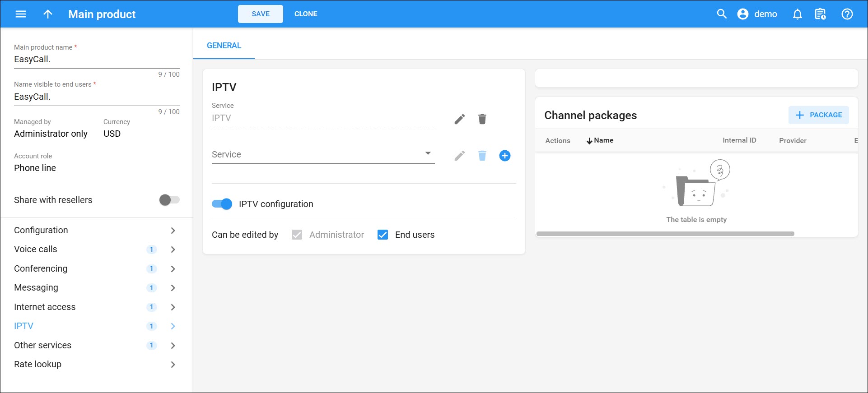Add a channel PACKAGE
This screenshot has height=393, width=868.
pyautogui.click(x=818, y=115)
